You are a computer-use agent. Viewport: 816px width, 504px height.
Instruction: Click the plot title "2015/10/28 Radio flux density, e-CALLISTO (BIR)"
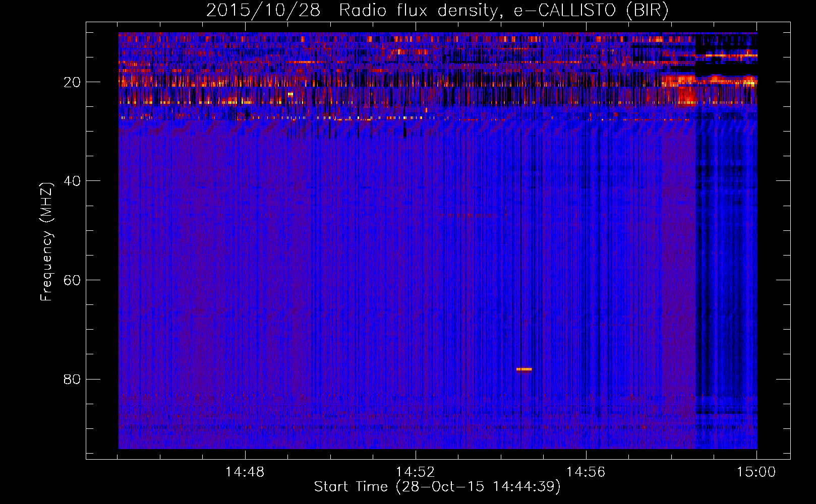pyautogui.click(x=437, y=10)
